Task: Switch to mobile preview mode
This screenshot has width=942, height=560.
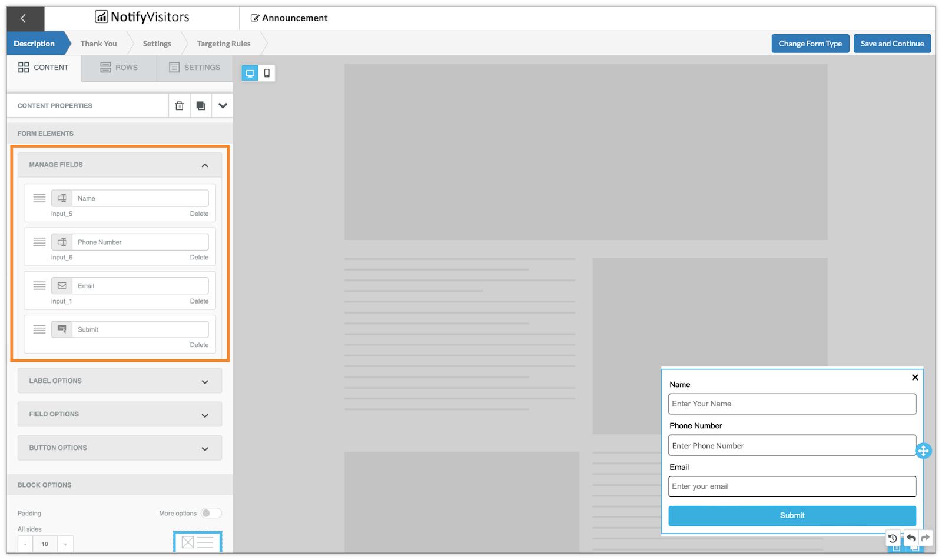Action: click(267, 73)
